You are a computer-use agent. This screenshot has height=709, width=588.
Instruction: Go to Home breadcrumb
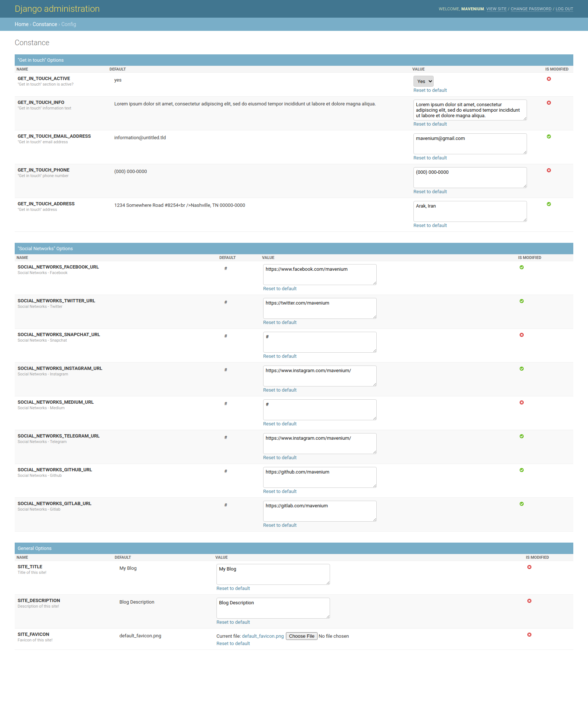coord(21,24)
